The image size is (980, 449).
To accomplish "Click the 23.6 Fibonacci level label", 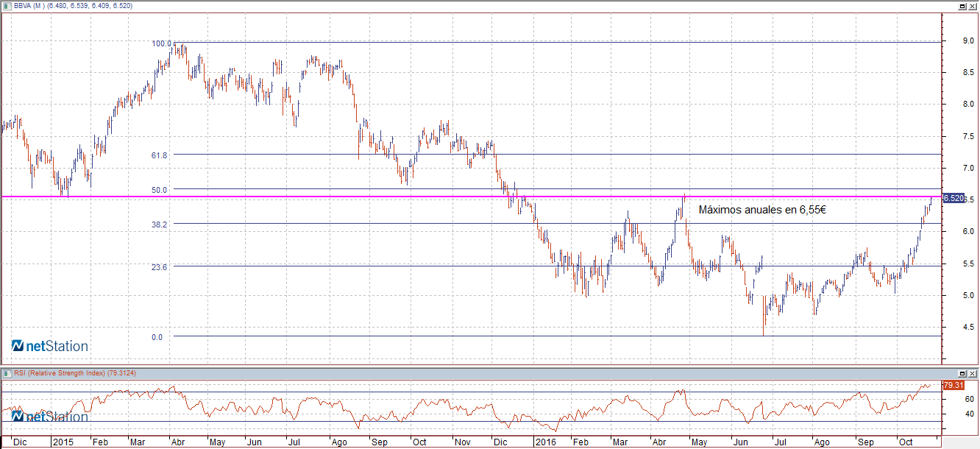I will [x=160, y=266].
